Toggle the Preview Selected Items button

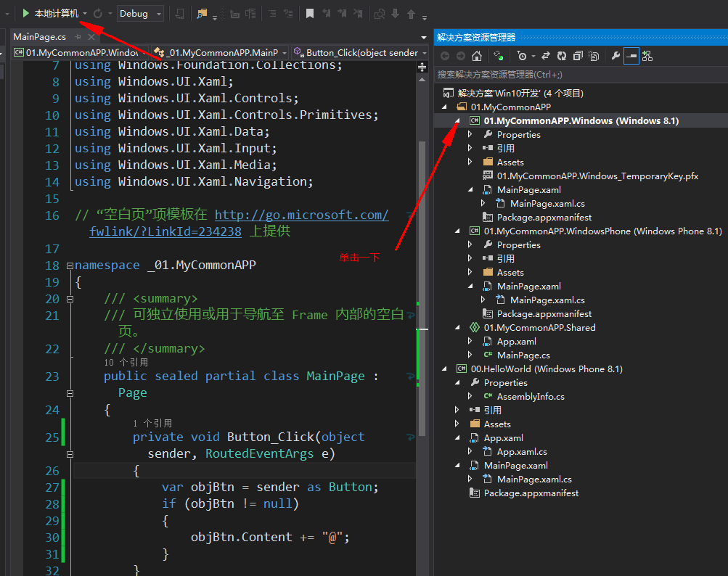(631, 56)
